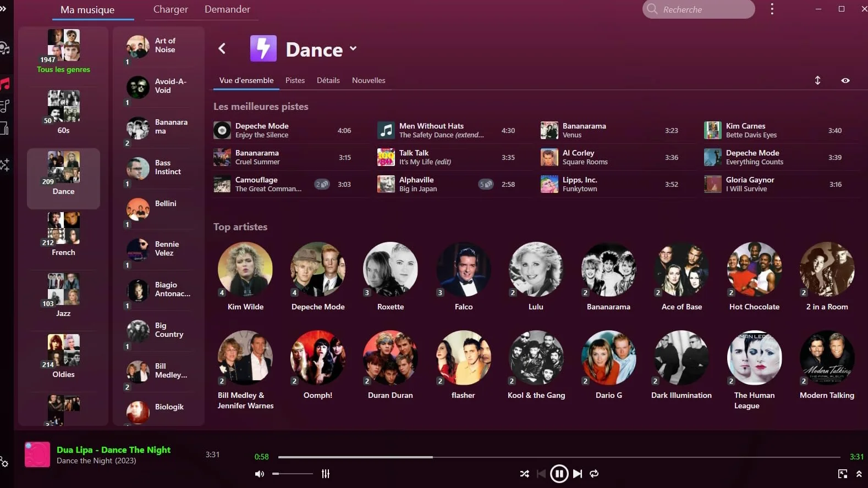Expand the left sidebar double chevron
The width and height of the screenshot is (868, 488).
click(x=3, y=8)
